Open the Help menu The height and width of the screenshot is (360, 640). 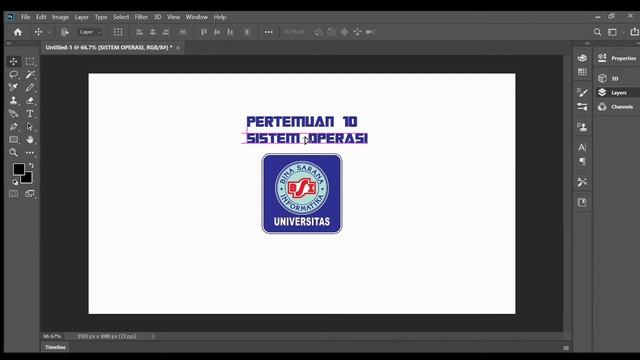pos(220,17)
